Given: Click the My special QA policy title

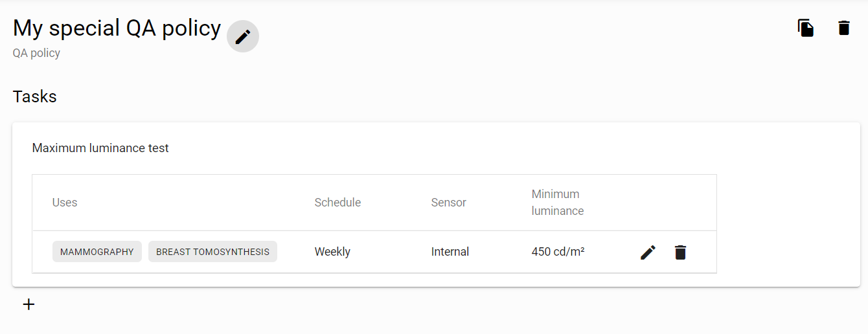Looking at the screenshot, I should pos(117,28).
